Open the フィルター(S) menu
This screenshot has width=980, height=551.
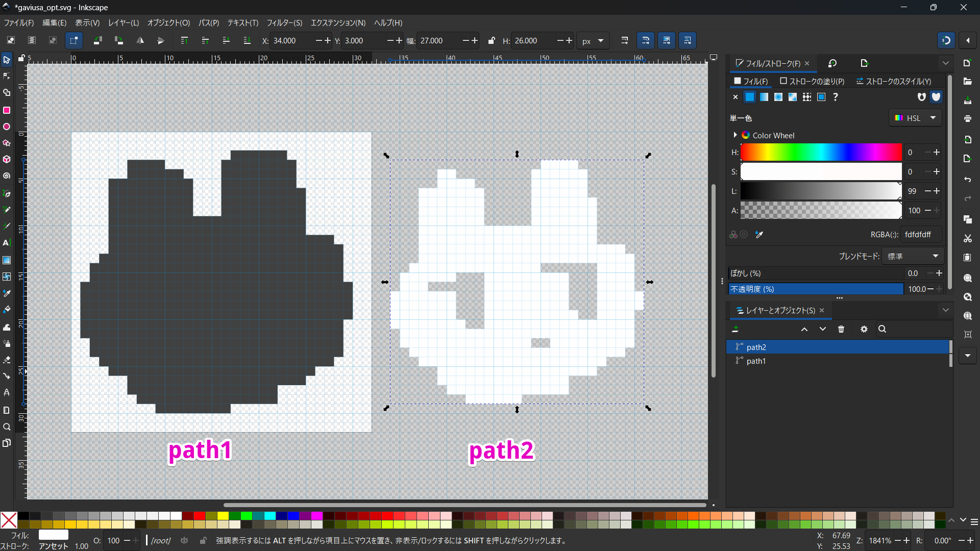click(284, 23)
